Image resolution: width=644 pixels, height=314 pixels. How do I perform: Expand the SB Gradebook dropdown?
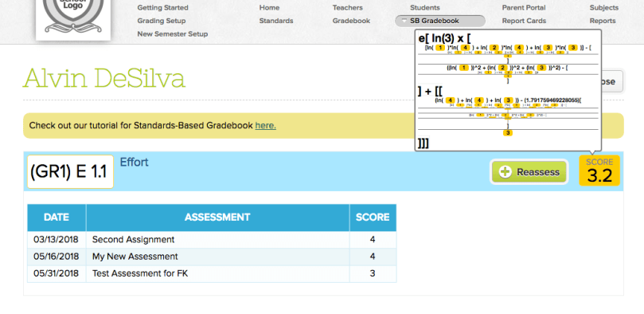[440, 21]
